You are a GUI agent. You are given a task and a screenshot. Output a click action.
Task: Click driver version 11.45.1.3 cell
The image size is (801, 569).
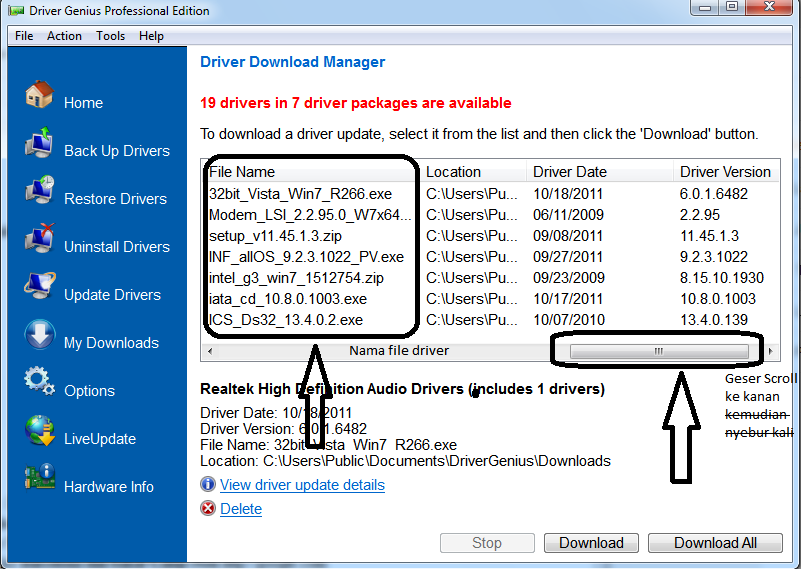[709, 236]
